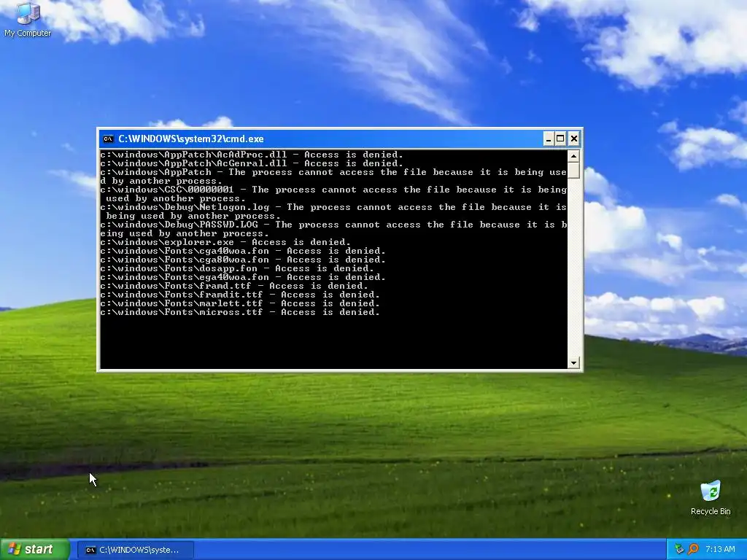This screenshot has height=560, width=747.
Task: Click the console scrollbar down arrow
Action: tap(573, 363)
